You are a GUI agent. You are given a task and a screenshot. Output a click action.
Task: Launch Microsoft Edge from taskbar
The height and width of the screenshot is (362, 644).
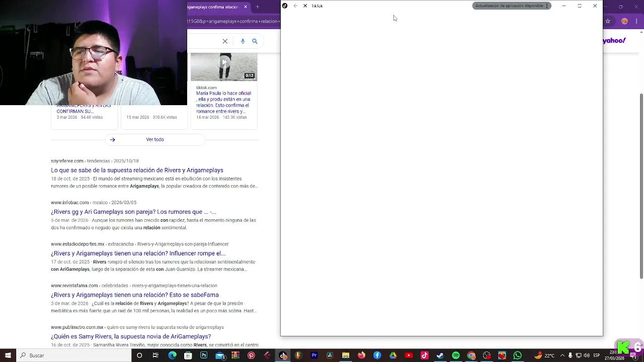[x=172, y=355]
